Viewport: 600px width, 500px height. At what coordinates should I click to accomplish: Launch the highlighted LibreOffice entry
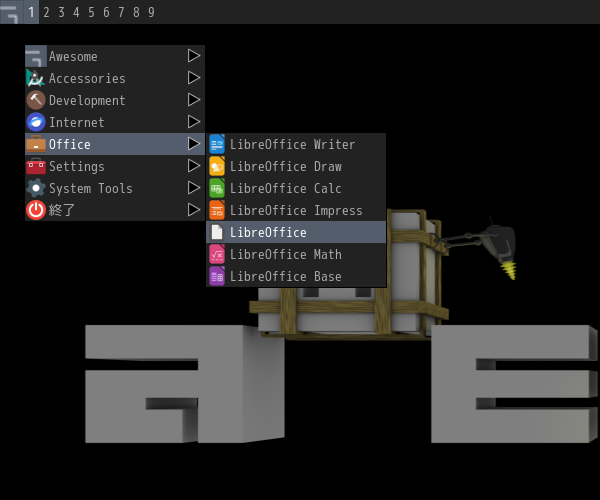pyautogui.click(x=296, y=232)
